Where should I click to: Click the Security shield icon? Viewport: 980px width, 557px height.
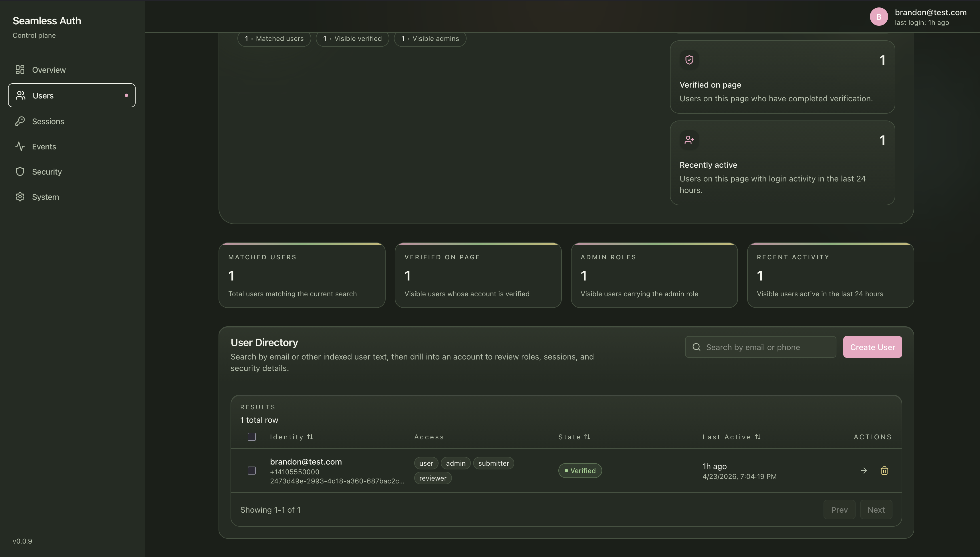[20, 172]
